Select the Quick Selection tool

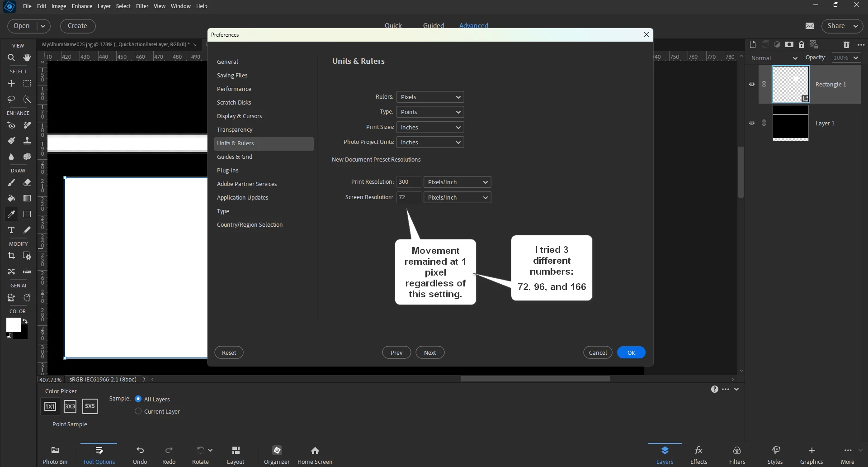click(27, 99)
